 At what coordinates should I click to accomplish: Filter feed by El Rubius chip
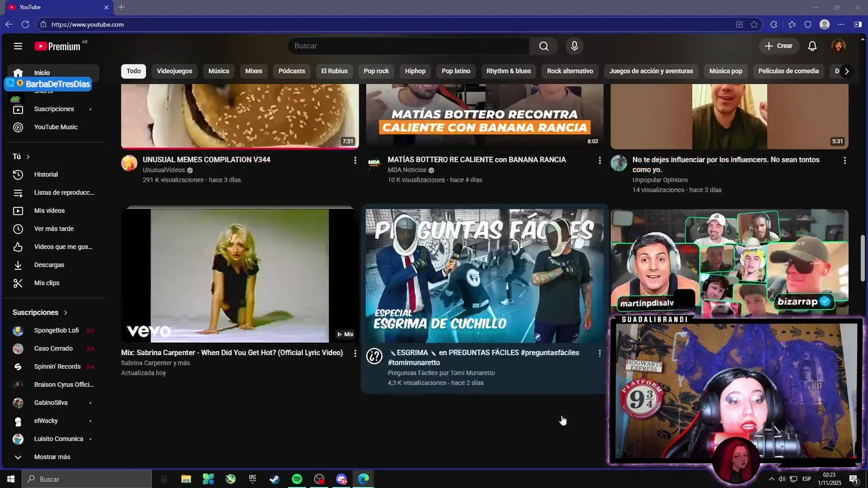click(334, 71)
